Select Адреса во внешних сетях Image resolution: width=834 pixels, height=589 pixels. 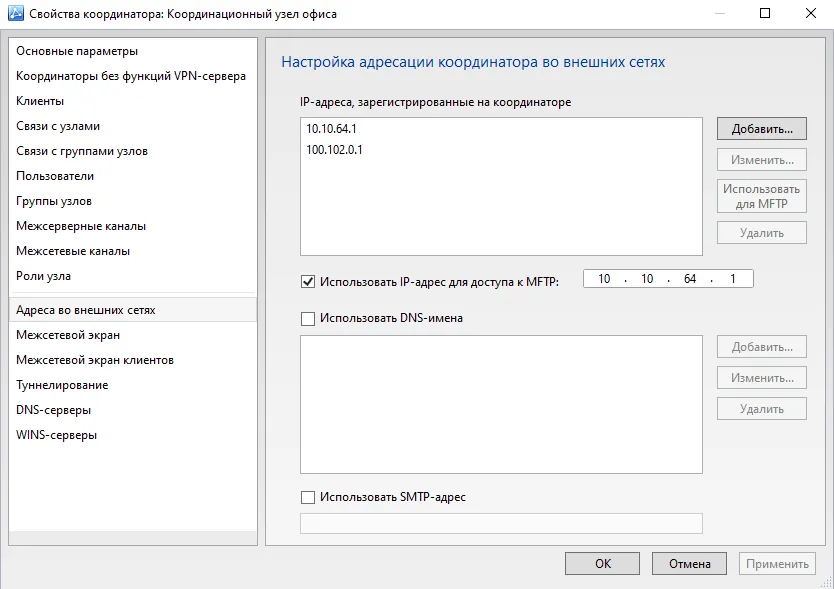pyautogui.click(x=132, y=310)
